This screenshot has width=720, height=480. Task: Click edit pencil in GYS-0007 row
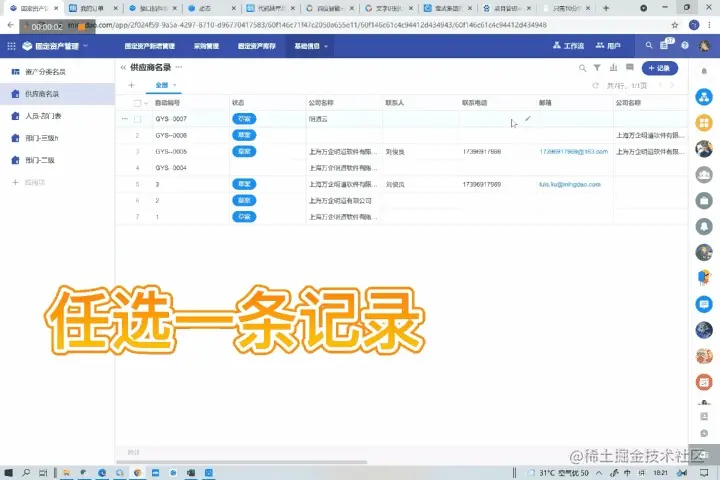pos(528,119)
